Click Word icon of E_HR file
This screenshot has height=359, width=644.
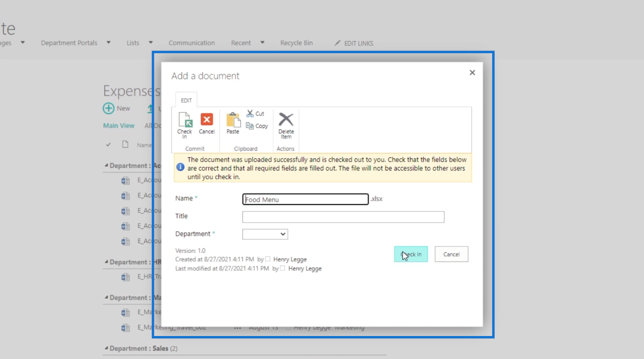pyautogui.click(x=126, y=277)
